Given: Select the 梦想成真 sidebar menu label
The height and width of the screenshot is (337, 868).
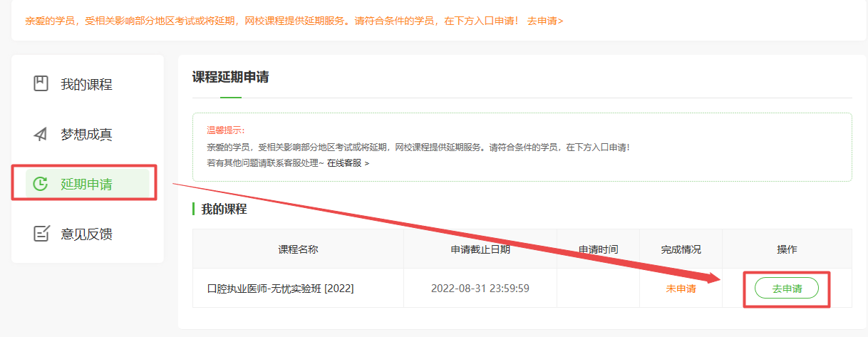Looking at the screenshot, I should tap(86, 134).
